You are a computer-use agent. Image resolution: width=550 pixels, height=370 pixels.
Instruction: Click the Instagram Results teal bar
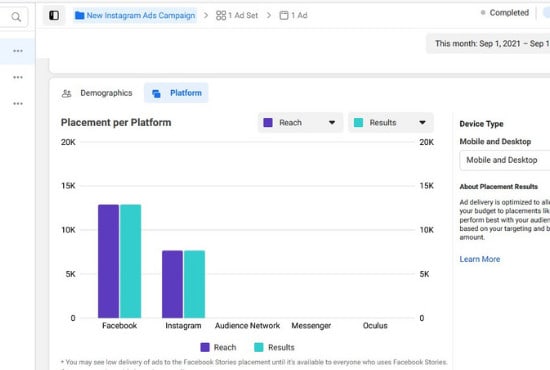(194, 284)
